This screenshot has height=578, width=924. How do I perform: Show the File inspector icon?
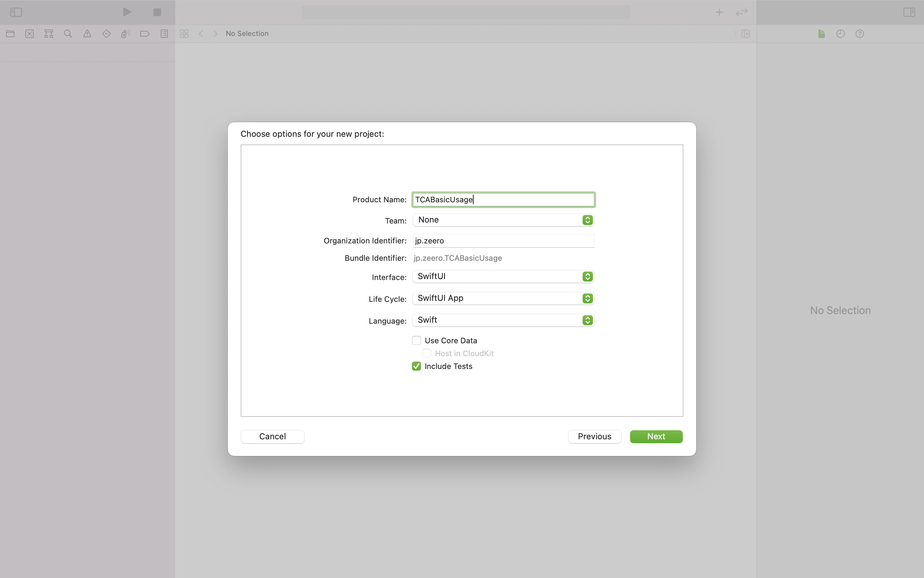click(x=821, y=34)
